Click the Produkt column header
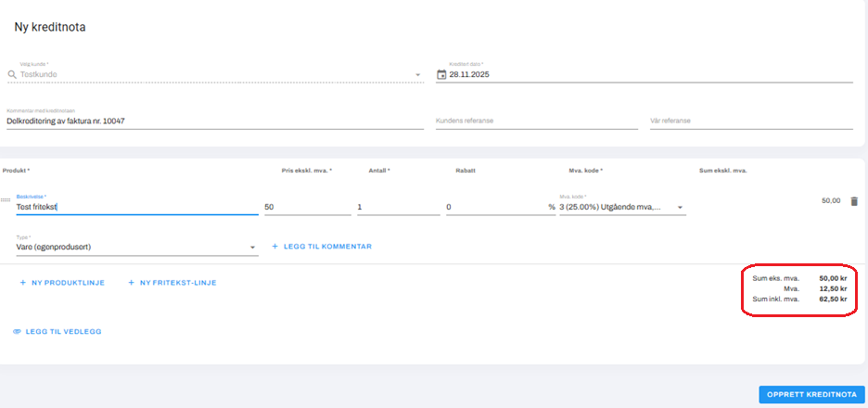This screenshot has height=408, width=868. coord(16,171)
